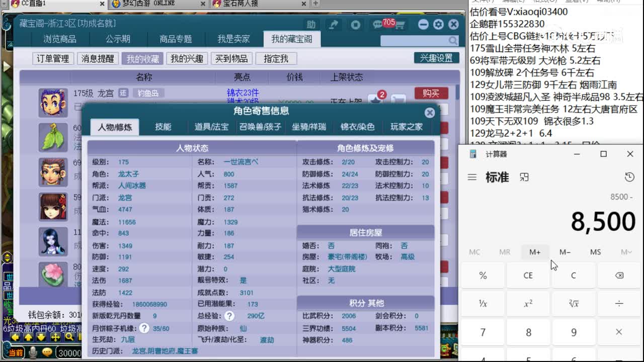Click the 我的兴趣 button
Viewport: 644px width, 362px height.
(x=187, y=59)
